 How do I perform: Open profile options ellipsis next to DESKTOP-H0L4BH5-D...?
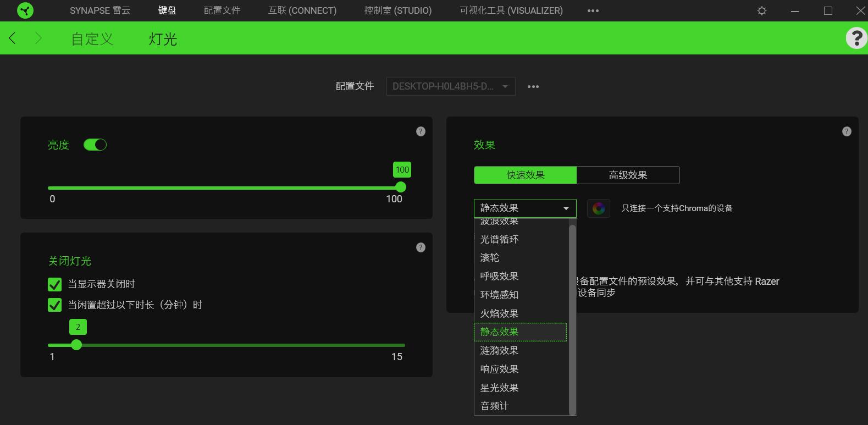tap(533, 86)
